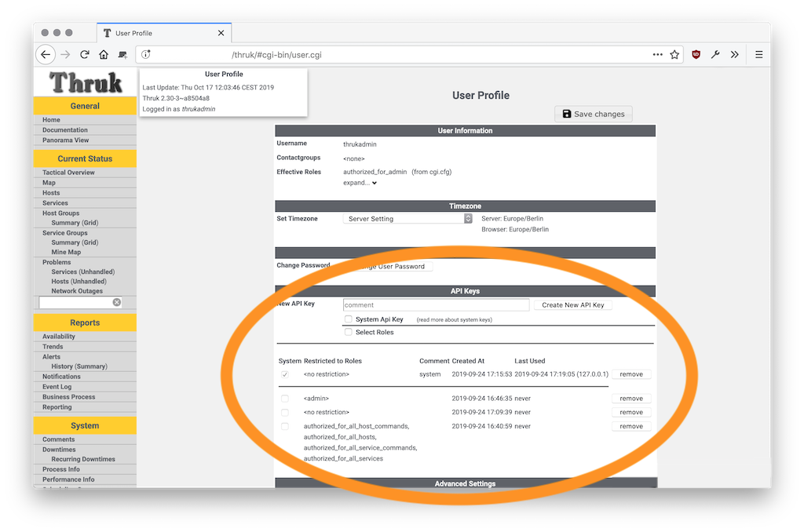Select the User Profile browser tab

(164, 33)
